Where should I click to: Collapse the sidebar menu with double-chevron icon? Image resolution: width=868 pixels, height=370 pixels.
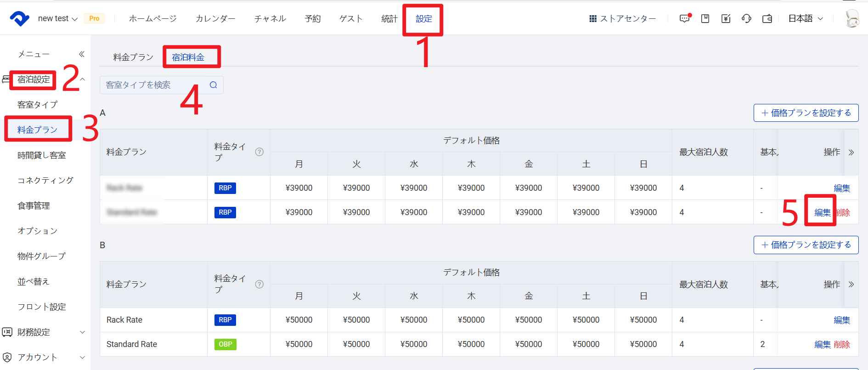(x=82, y=54)
